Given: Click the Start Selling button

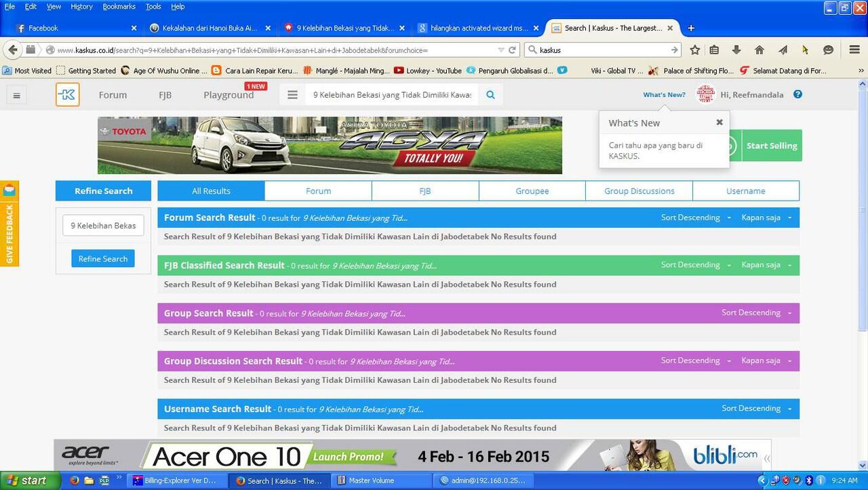Looking at the screenshot, I should point(772,146).
